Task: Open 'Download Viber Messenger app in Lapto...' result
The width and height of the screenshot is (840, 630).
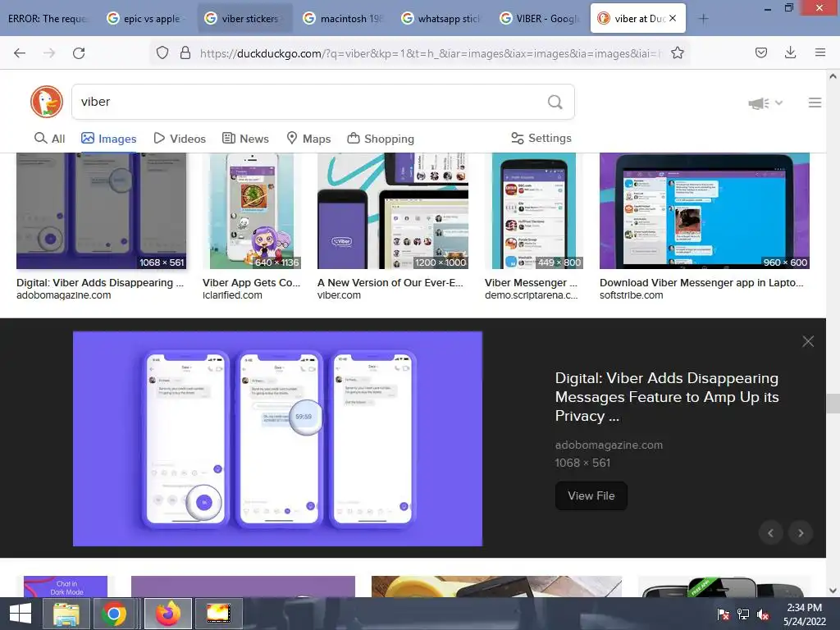Action: click(x=701, y=282)
